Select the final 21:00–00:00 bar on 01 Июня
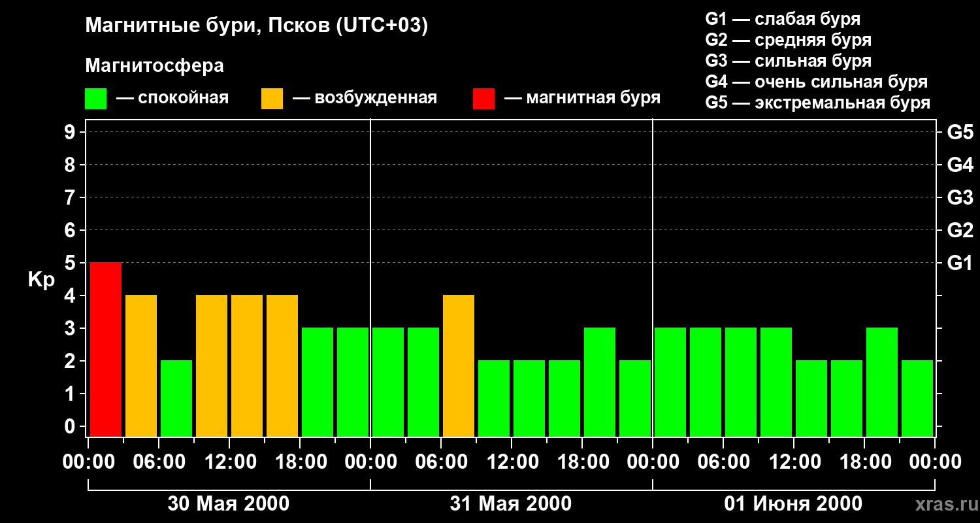Image resolution: width=980 pixels, height=523 pixels. 917,398
